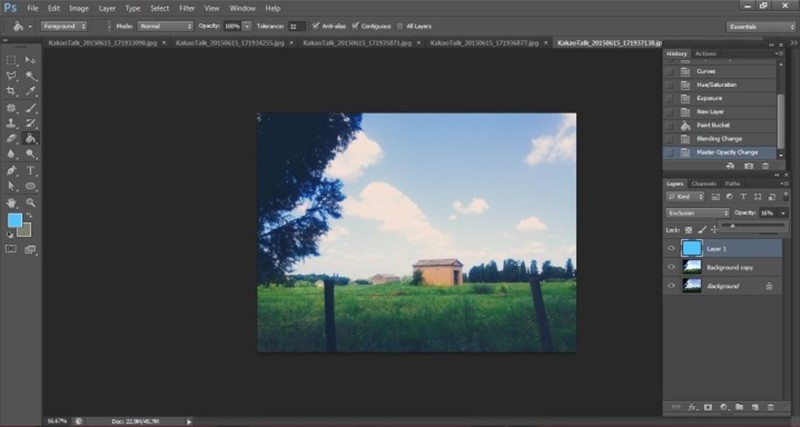Select the Crop tool
The height and width of the screenshot is (427, 800).
click(x=11, y=92)
